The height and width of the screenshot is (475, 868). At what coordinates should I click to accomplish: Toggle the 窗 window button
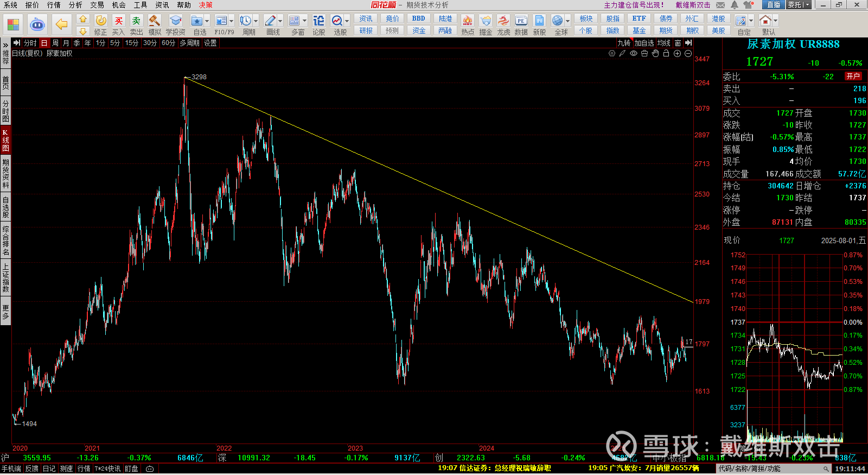678,43
